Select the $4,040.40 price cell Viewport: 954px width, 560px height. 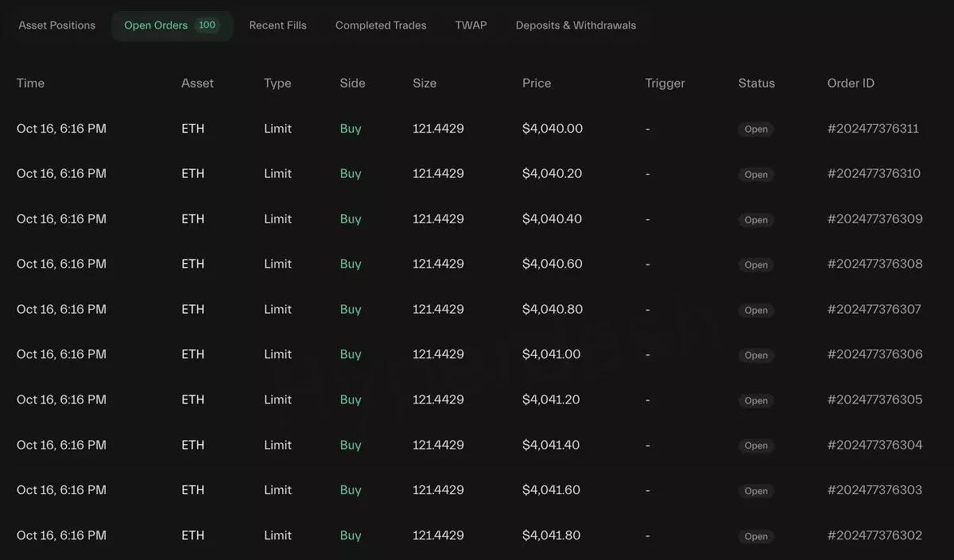[x=553, y=219]
